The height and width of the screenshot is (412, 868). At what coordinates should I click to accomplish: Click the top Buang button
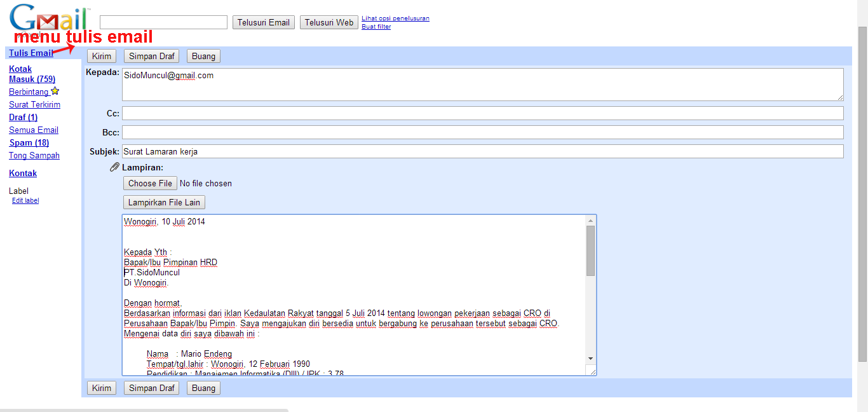coord(203,56)
